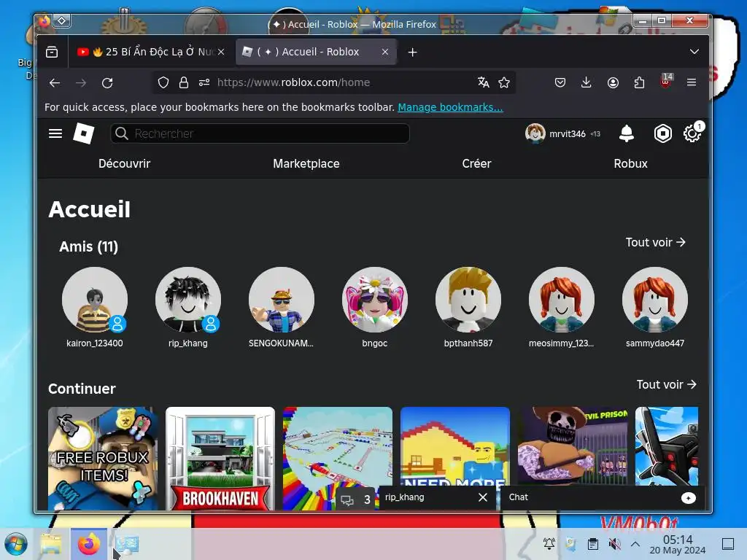This screenshot has height=560, width=747.
Task: Select the Accueil - Roblox tab
Action: pyautogui.click(x=316, y=52)
